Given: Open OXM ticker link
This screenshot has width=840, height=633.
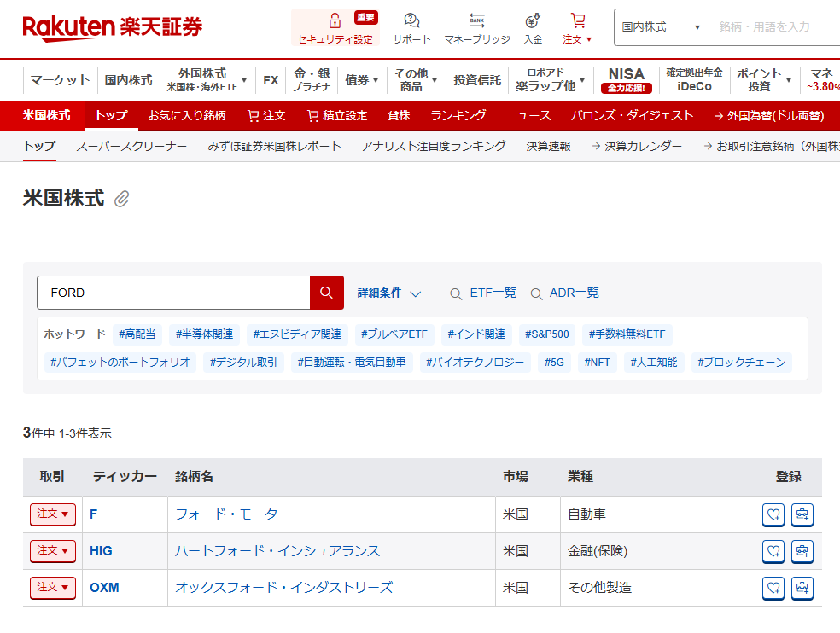Looking at the screenshot, I should point(104,588).
